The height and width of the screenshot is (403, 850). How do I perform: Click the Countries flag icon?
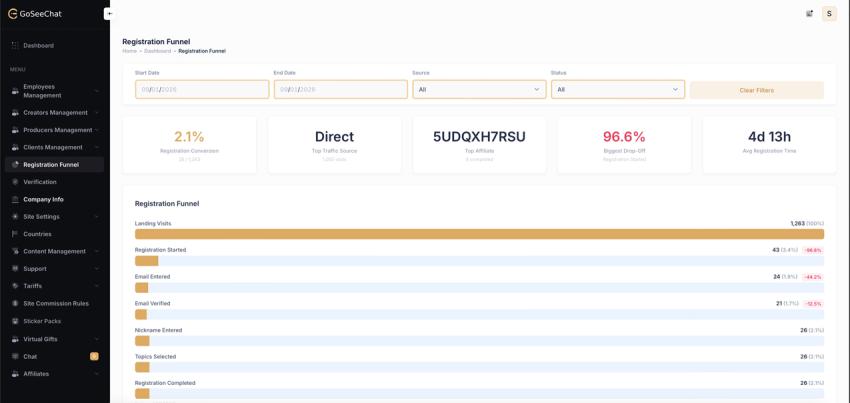tap(15, 234)
